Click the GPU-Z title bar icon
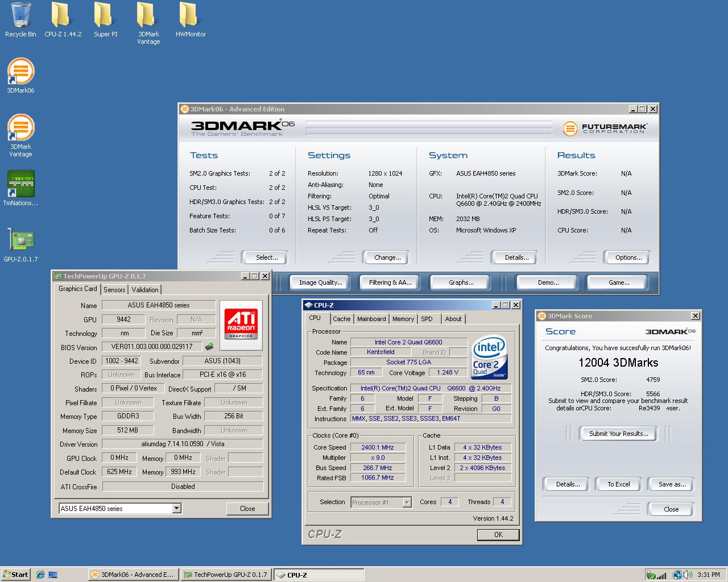The width and height of the screenshot is (728, 582). tap(57, 276)
